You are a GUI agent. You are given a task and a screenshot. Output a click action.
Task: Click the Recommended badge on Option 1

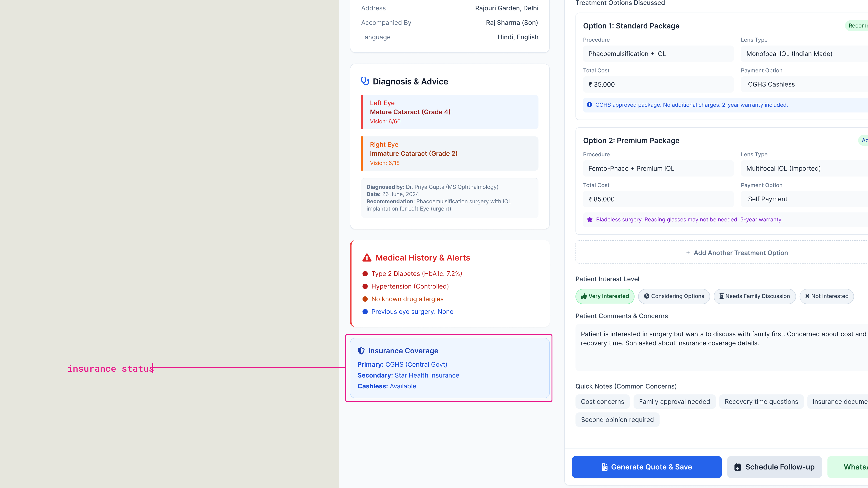(856, 26)
